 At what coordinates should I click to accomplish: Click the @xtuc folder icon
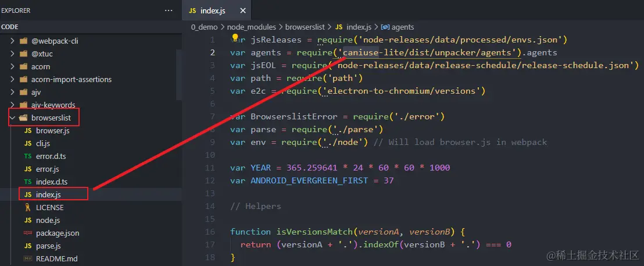pos(23,54)
